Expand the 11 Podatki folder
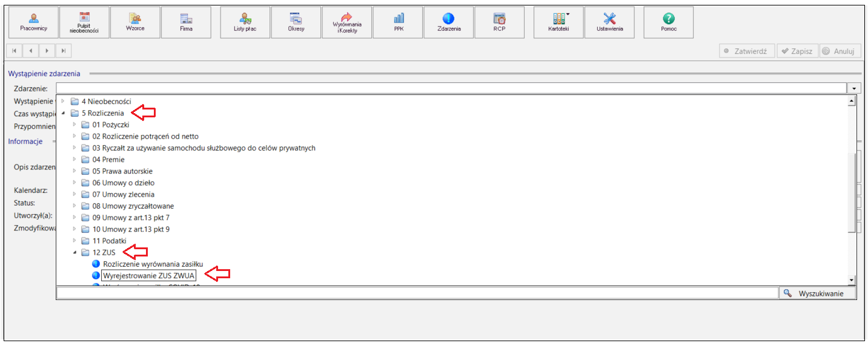 74,241
